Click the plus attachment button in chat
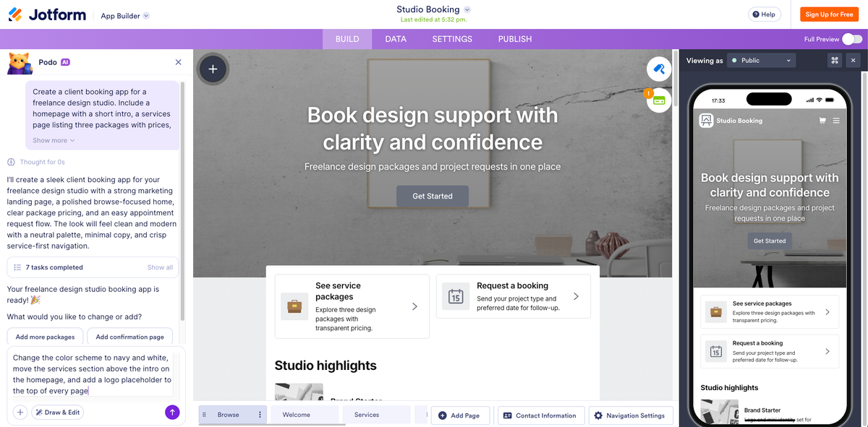The height and width of the screenshot is (427, 868). coord(20,413)
